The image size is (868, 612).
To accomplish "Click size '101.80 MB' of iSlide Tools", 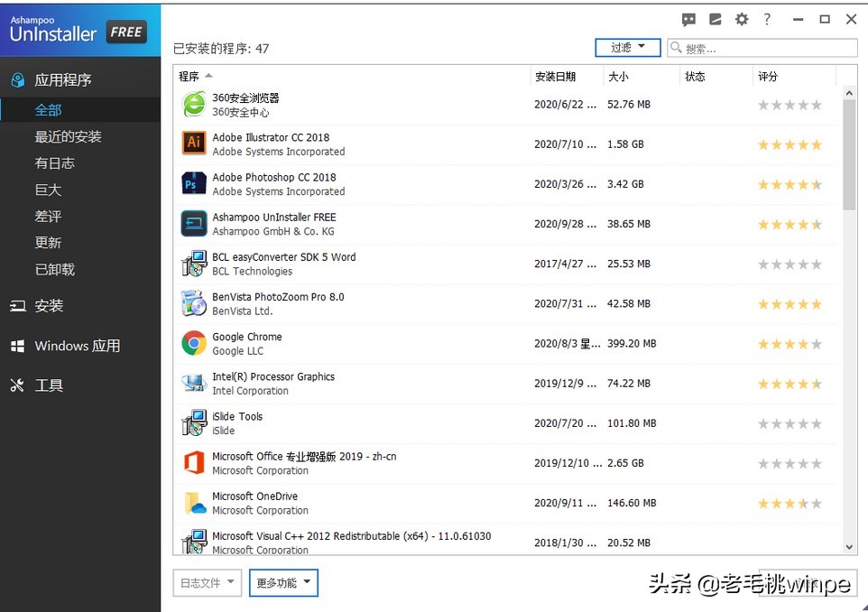I will 632,423.
